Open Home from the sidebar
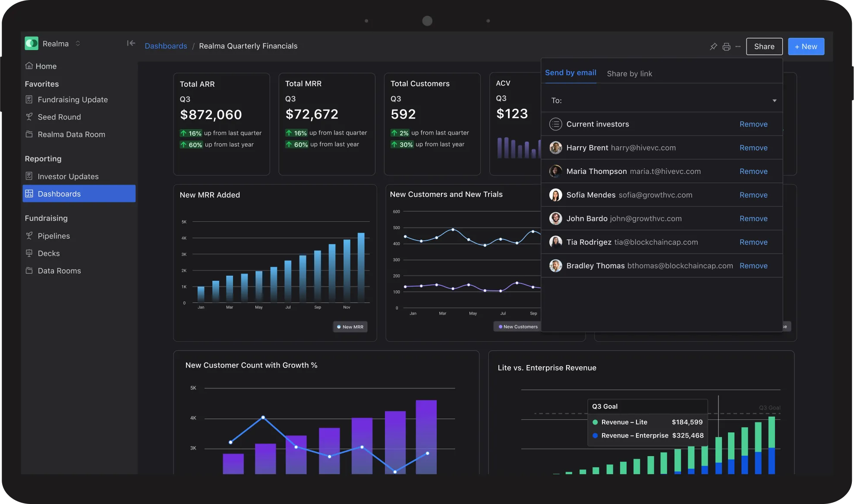Screen dimensions: 854x504 click(46, 66)
